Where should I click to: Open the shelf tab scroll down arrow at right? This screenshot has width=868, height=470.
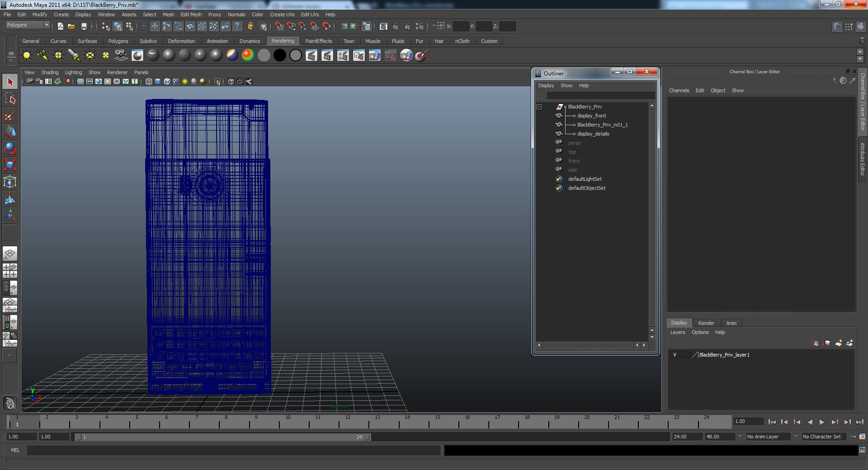click(860, 60)
